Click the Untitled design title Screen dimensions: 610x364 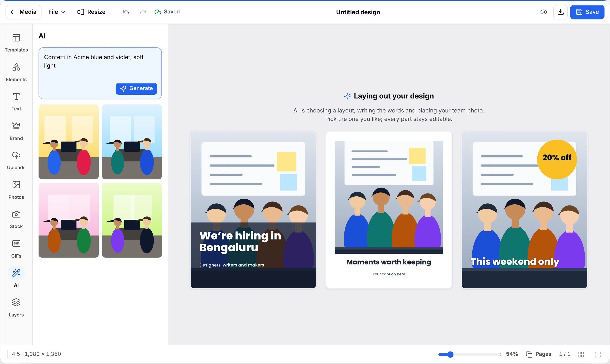coord(358,12)
